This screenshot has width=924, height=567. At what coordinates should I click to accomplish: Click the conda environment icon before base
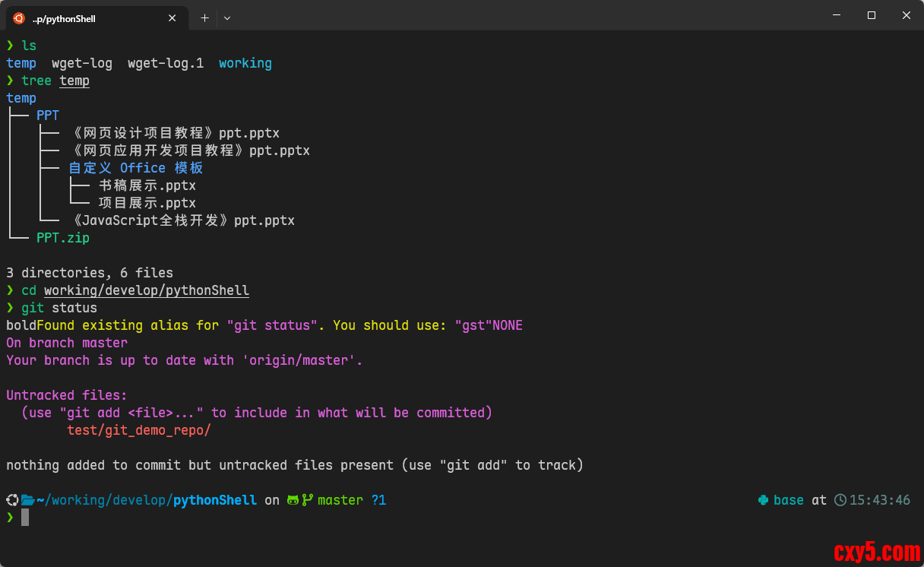click(x=763, y=500)
